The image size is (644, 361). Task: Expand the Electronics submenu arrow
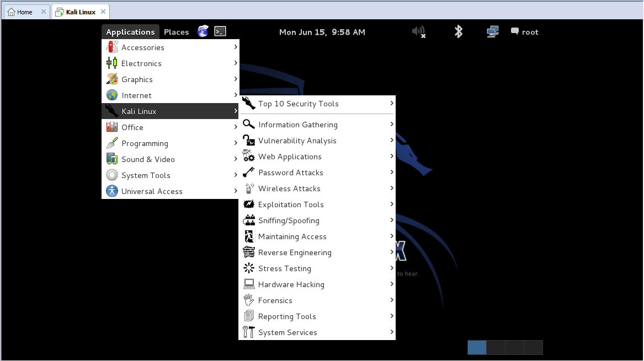pyautogui.click(x=235, y=63)
